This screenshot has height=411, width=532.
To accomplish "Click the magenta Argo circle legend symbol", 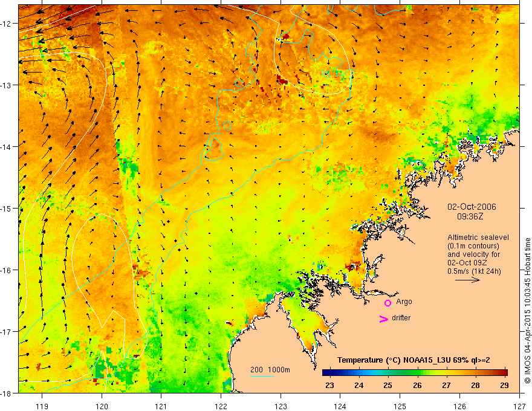I will click(388, 303).
